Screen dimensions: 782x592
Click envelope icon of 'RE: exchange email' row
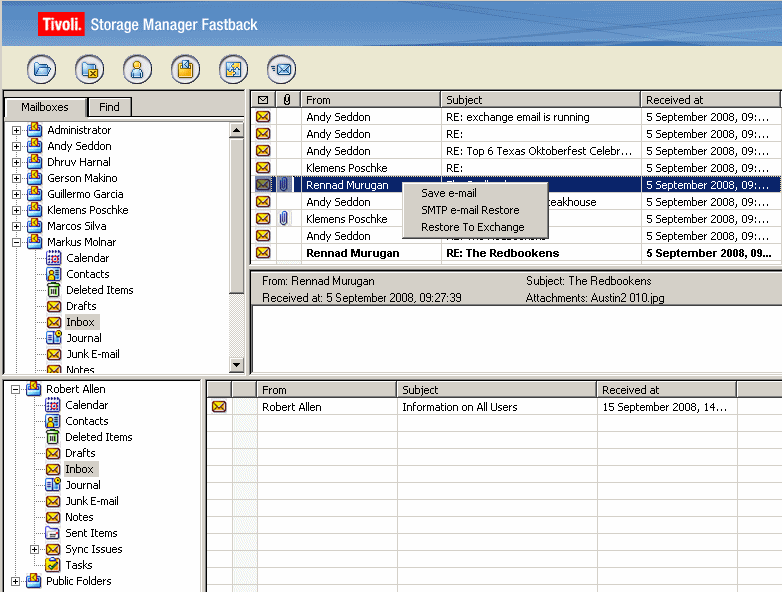click(263, 117)
